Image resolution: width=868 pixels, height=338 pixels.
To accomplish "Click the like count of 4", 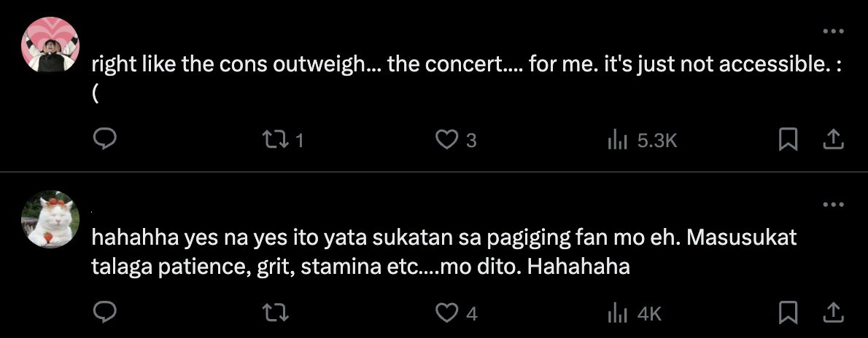I will tap(471, 314).
